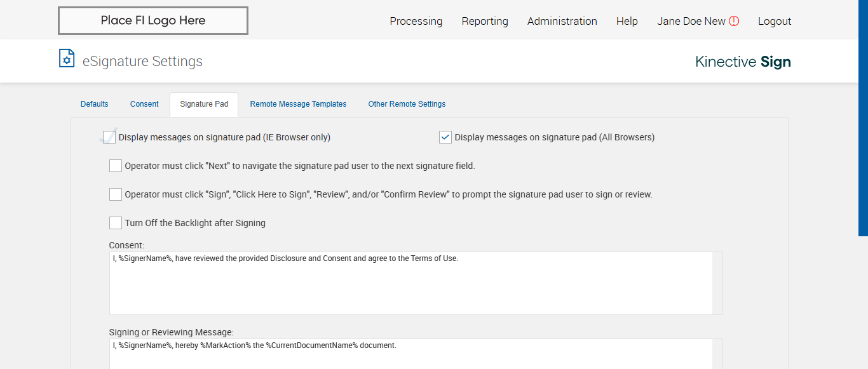Open the Help menu

coord(627,21)
